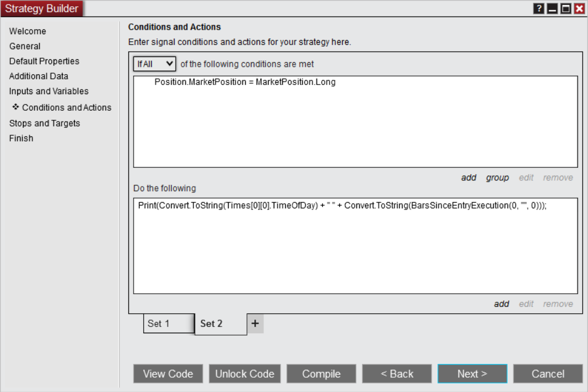
Task: Open General settings page
Action: [25, 46]
